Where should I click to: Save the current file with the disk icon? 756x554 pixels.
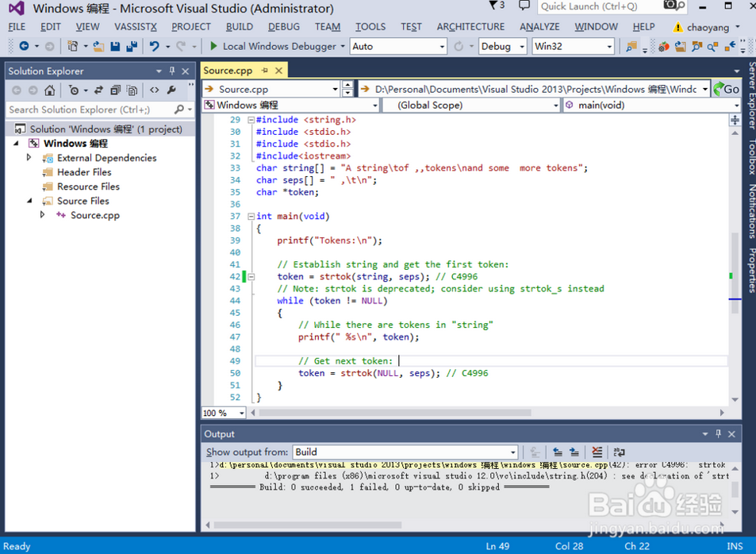tap(115, 46)
